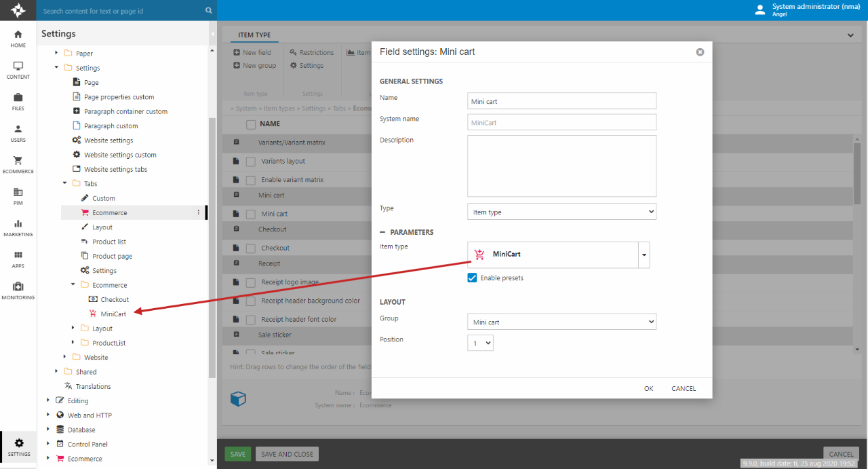This screenshot has width=868, height=469.
Task: Click the search magnifier icon
Action: pyautogui.click(x=208, y=11)
